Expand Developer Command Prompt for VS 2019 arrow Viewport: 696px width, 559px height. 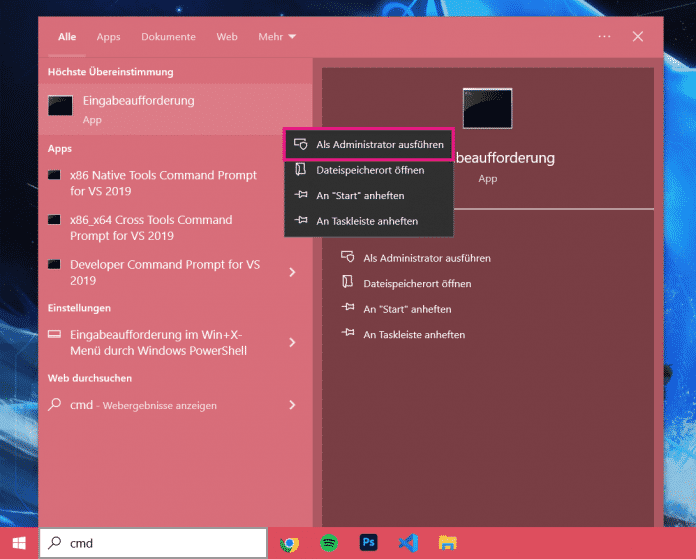(292, 272)
